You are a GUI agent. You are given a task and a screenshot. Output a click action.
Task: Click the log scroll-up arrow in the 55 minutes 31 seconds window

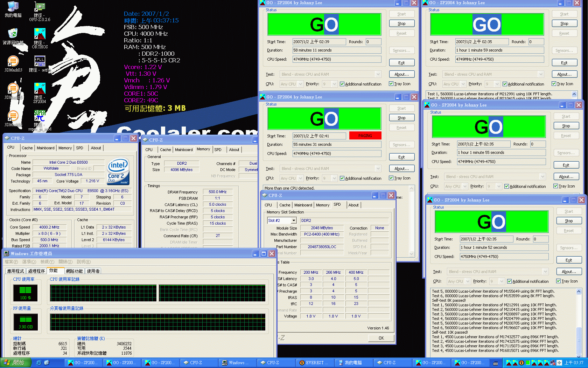[x=412, y=189]
